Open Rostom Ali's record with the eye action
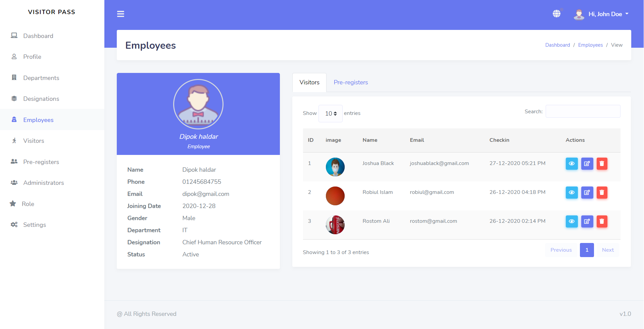 click(x=572, y=221)
